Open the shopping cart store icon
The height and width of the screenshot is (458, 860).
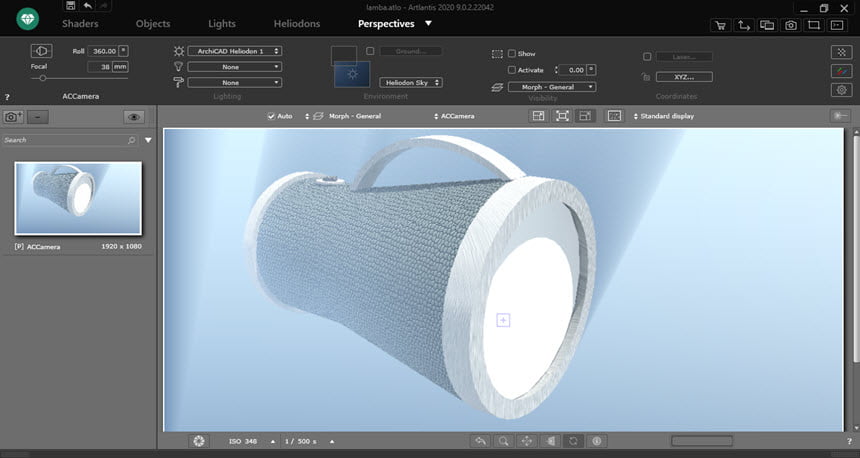pyautogui.click(x=720, y=25)
